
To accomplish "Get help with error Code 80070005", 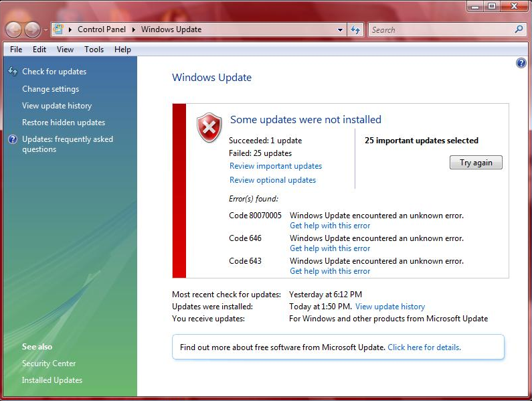I will pyautogui.click(x=330, y=226).
